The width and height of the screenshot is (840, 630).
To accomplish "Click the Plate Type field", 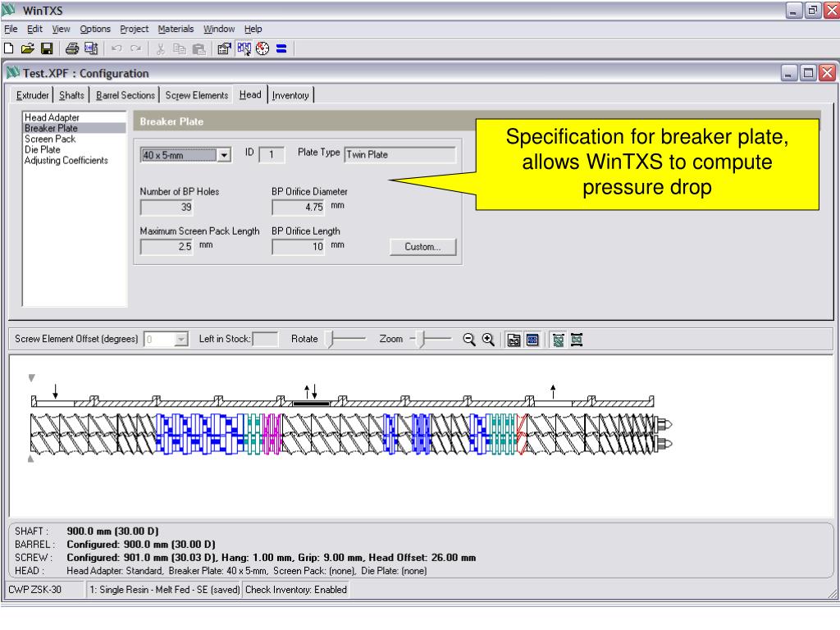I will pyautogui.click(x=399, y=154).
